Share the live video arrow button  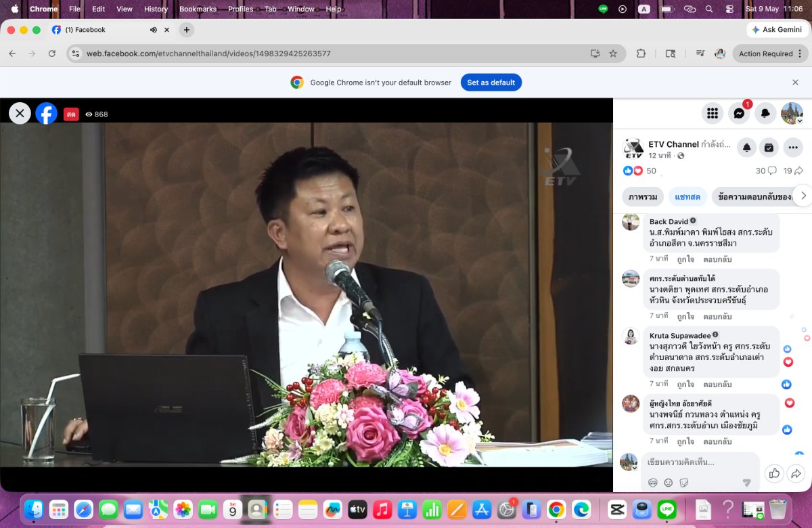[x=796, y=473]
